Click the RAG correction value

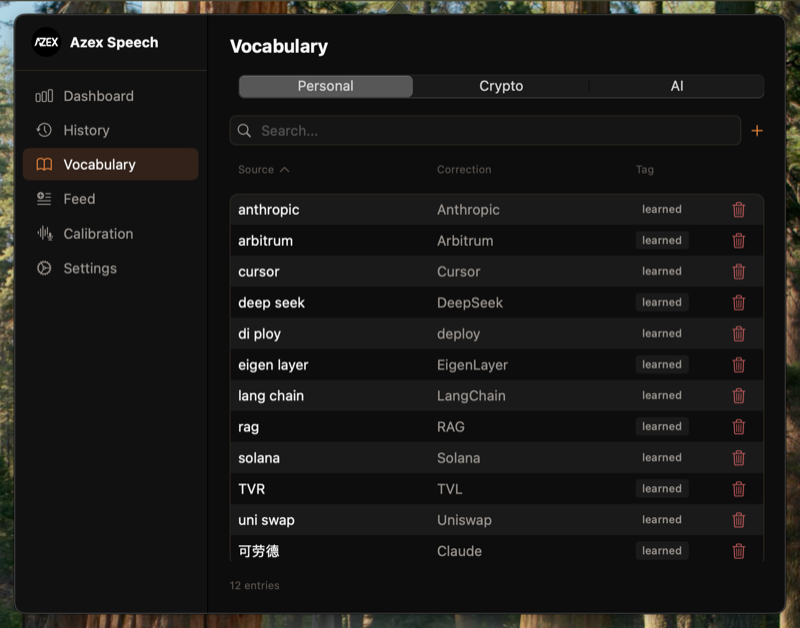[451, 427]
